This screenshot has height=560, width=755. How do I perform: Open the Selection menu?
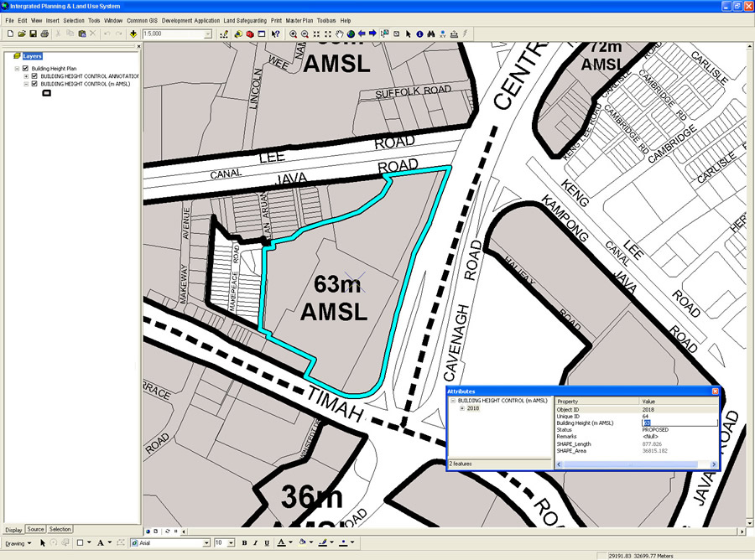click(74, 21)
